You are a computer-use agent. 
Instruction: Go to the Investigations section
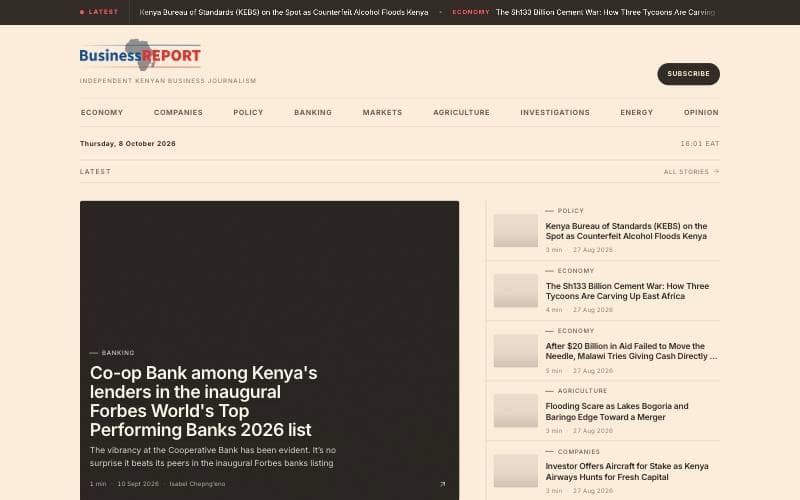pyautogui.click(x=555, y=112)
